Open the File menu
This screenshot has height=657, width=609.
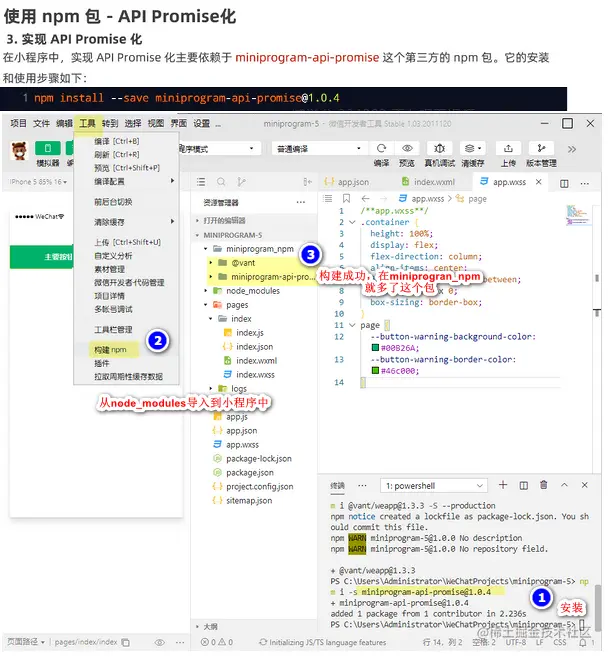(x=41, y=123)
